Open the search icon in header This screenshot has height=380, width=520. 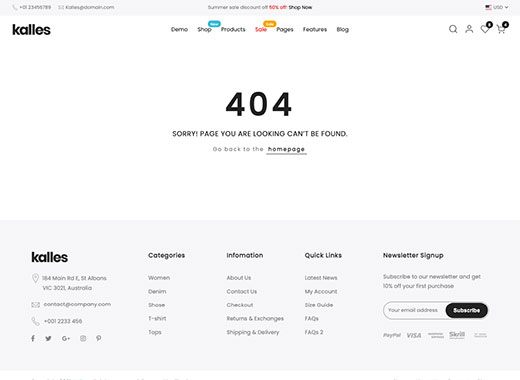click(x=453, y=29)
